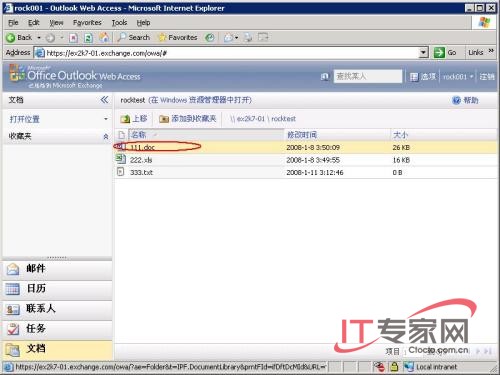This screenshot has width=500, height=375.
Task: Open the Tools menu
Action: click(119, 23)
